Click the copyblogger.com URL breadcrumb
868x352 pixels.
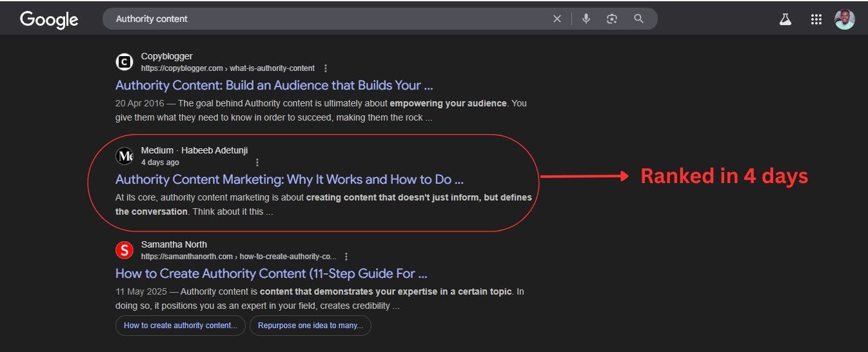pyautogui.click(x=228, y=68)
